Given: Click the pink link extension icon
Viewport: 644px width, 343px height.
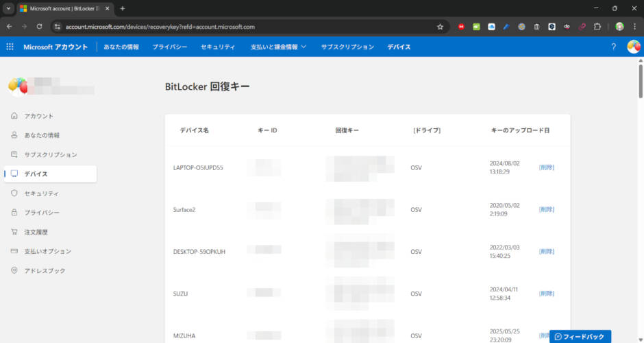Looking at the screenshot, I should 582,27.
